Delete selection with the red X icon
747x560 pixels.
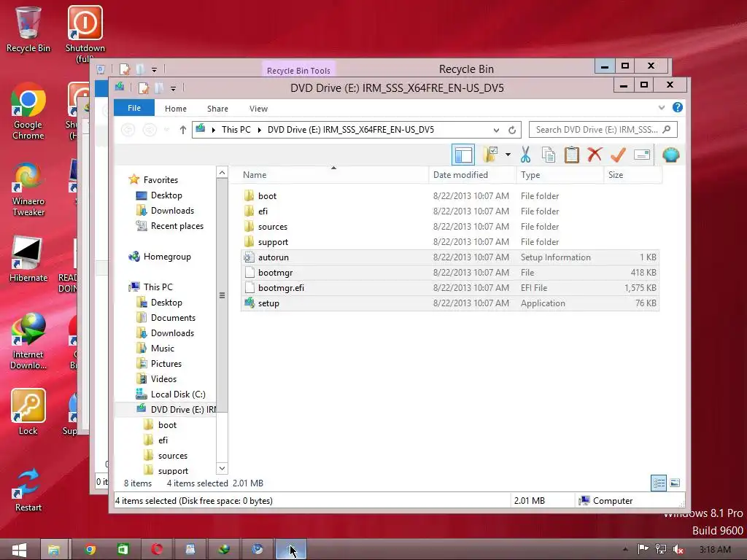pyautogui.click(x=595, y=155)
